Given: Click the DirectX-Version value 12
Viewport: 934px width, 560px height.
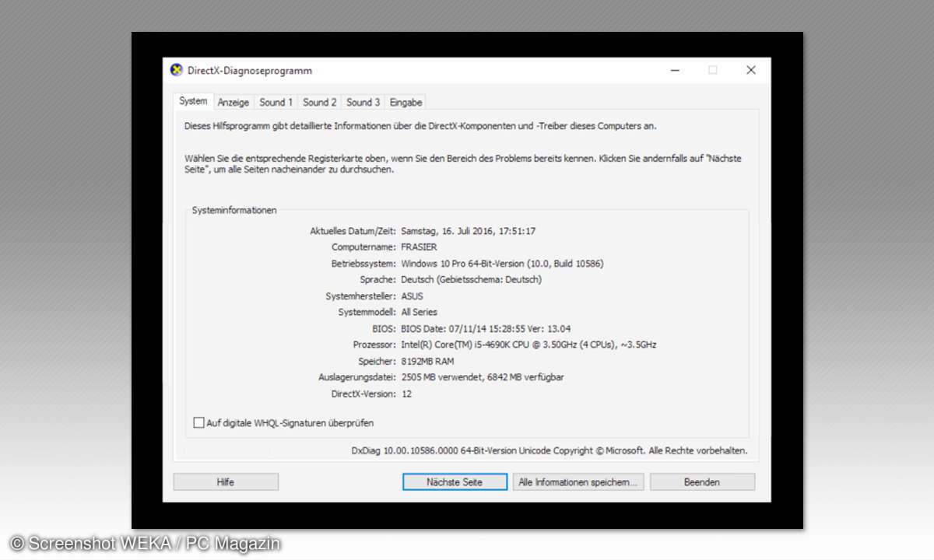Looking at the screenshot, I should click(x=406, y=394).
